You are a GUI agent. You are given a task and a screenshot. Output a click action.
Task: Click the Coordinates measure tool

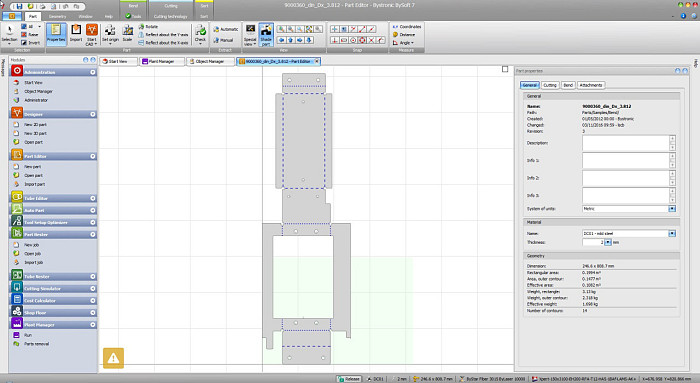(407, 27)
